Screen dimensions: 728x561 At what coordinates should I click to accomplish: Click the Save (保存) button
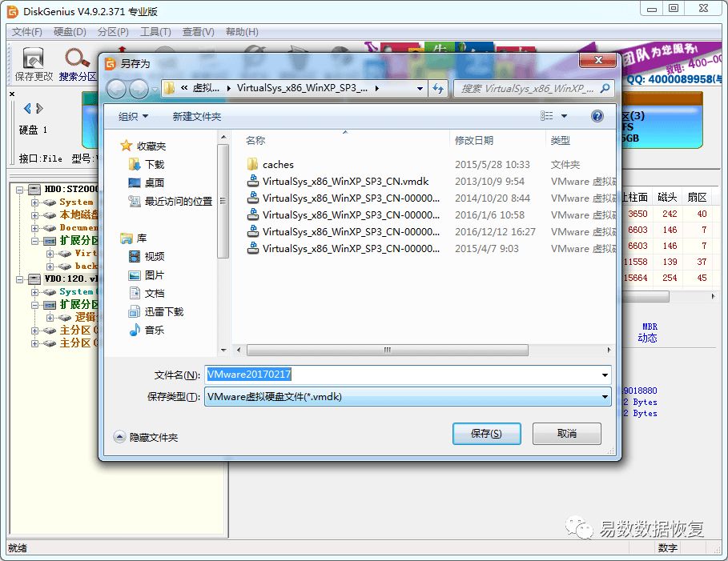point(487,434)
